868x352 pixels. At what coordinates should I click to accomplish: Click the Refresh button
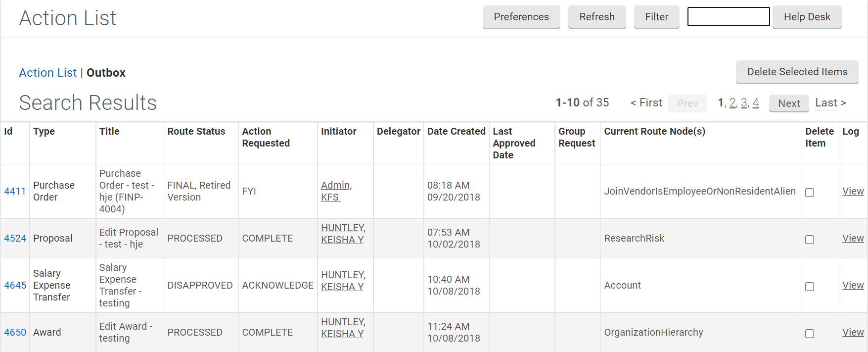pos(596,17)
